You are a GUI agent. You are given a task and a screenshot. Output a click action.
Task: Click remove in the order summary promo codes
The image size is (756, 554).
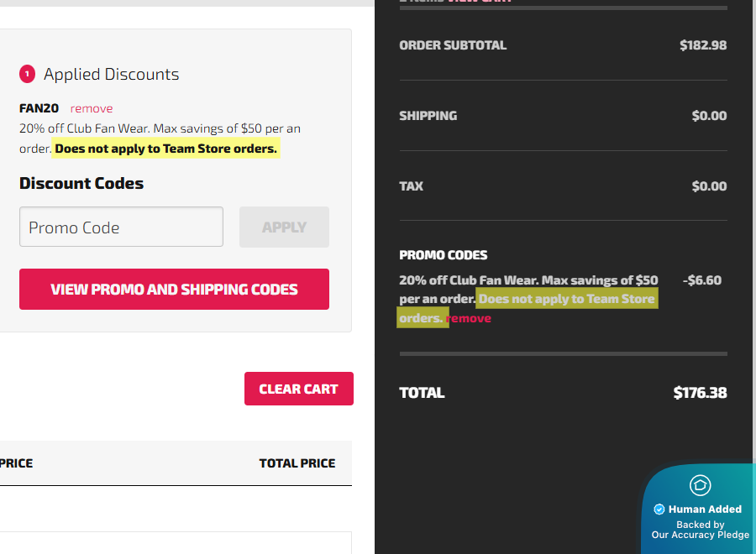[470, 318]
